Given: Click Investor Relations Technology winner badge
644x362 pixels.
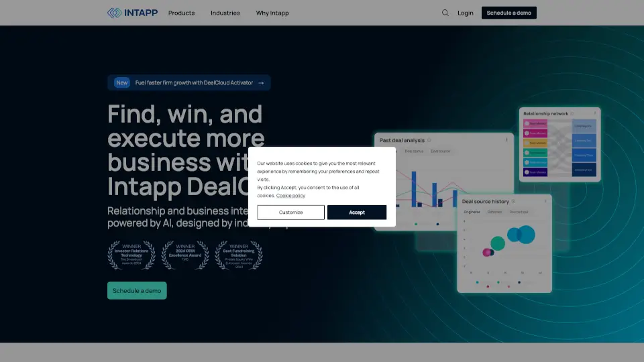Looking at the screenshot, I should click(131, 255).
